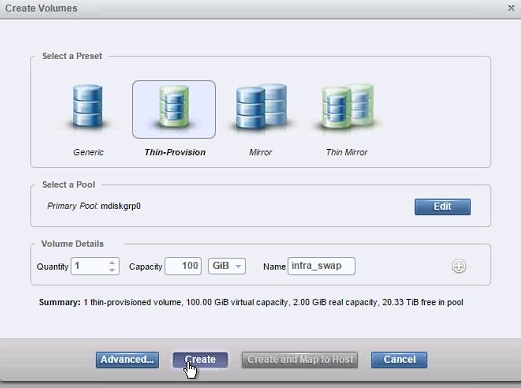Image resolution: width=521 pixels, height=388 pixels.
Task: Click the Thin Mirror preset label
Action: tap(347, 152)
